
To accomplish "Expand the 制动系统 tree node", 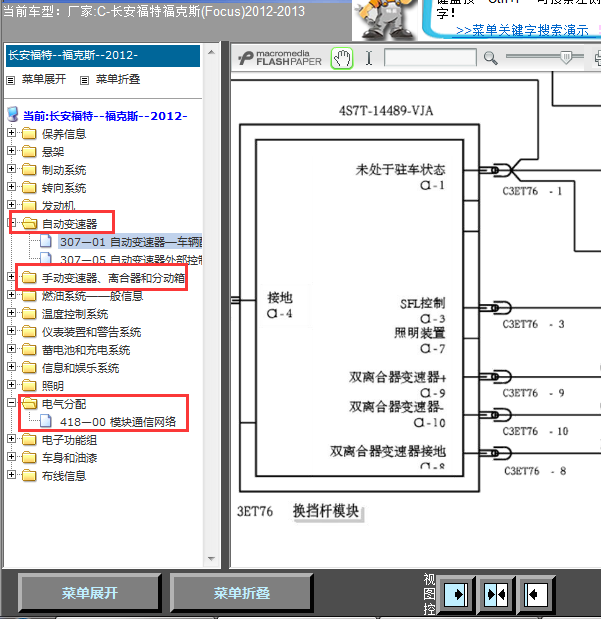I will coord(11,169).
